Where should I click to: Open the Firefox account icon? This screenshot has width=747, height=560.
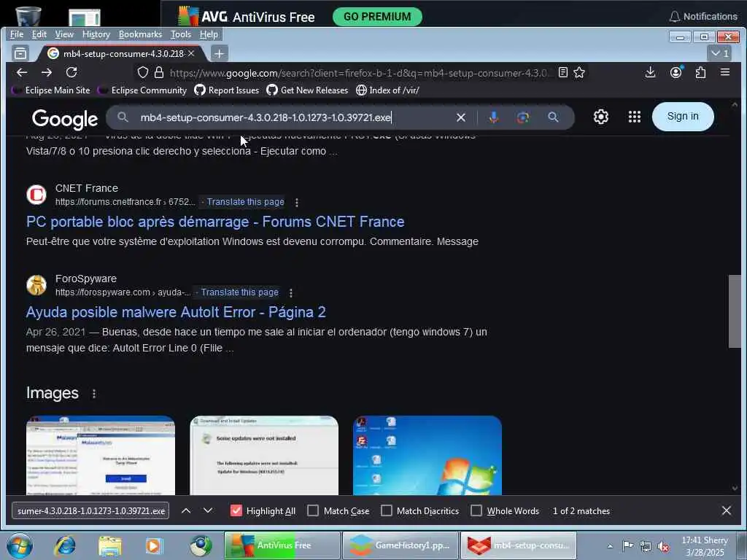click(x=676, y=72)
